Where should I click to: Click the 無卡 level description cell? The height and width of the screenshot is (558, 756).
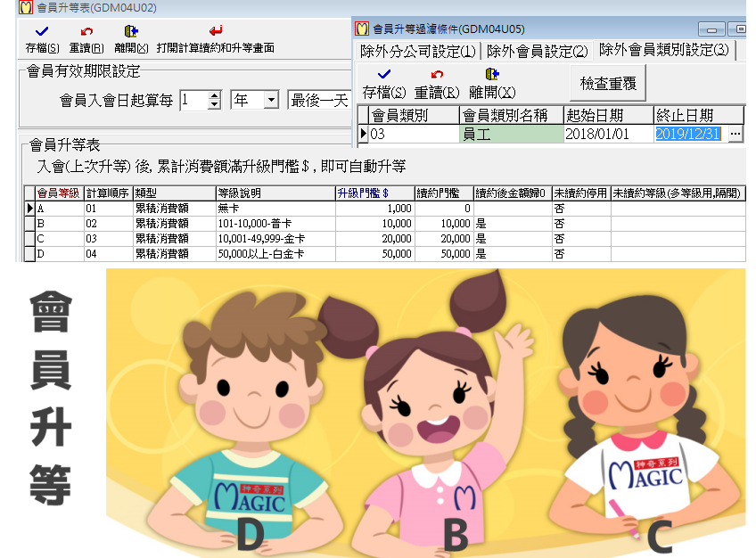tap(275, 209)
